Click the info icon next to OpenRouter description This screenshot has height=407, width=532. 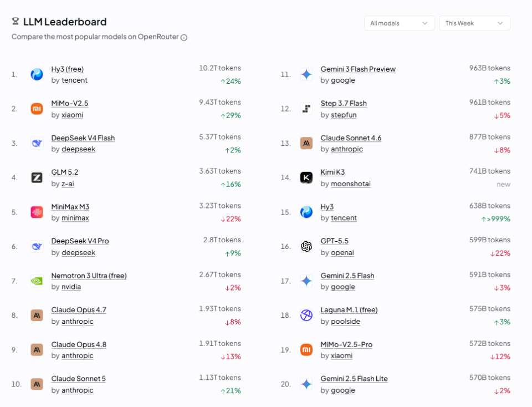pos(184,38)
